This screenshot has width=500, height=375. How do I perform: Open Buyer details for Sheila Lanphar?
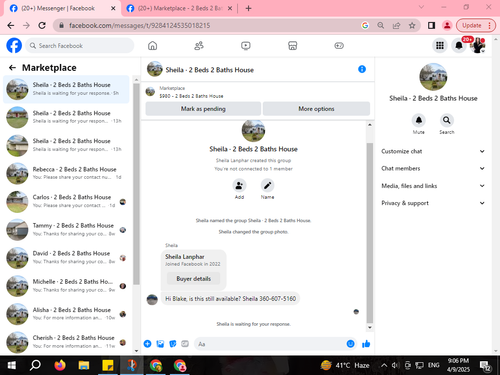(193, 279)
